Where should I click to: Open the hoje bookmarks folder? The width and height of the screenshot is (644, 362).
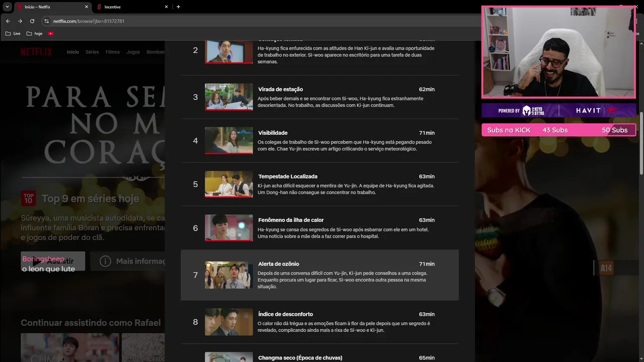tap(34, 33)
